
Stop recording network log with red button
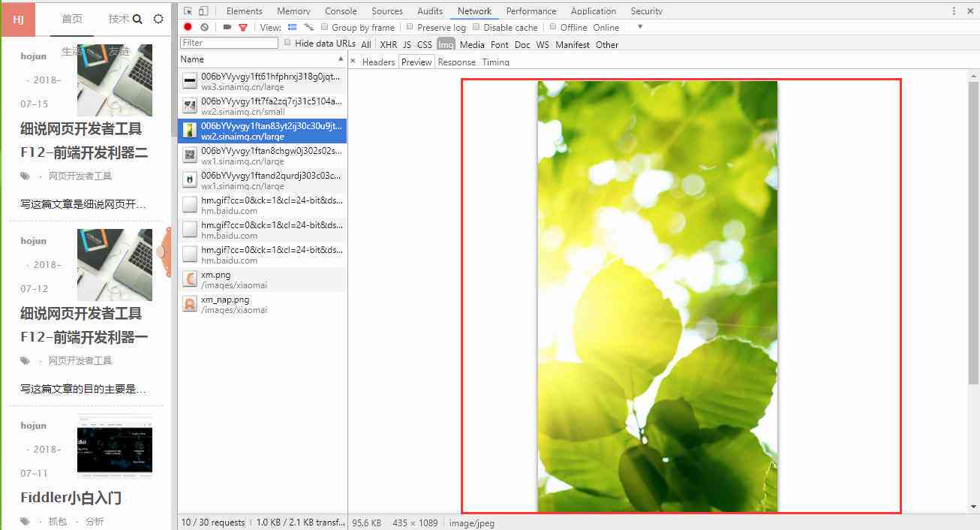pos(188,27)
